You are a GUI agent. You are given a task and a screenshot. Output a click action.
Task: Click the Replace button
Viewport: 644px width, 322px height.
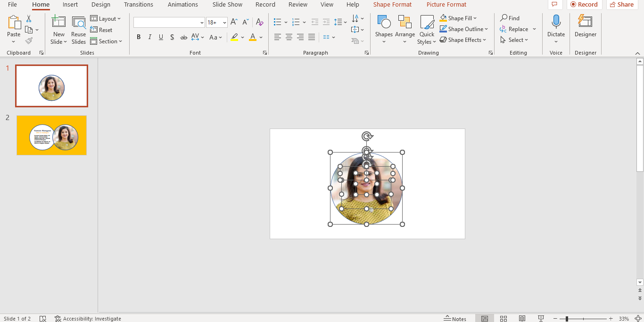click(515, 29)
